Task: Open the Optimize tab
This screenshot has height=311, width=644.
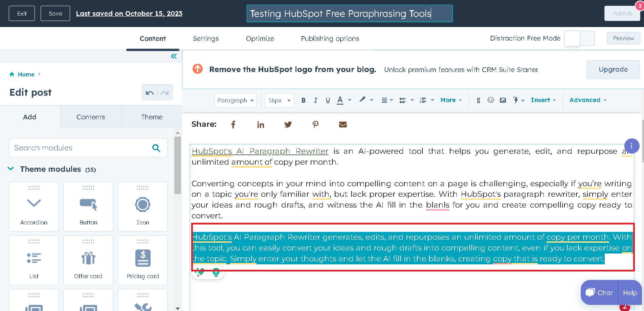Action: coord(260,39)
